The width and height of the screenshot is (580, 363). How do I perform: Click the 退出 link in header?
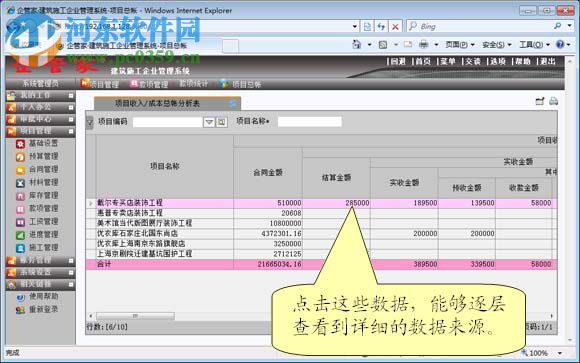(548, 61)
